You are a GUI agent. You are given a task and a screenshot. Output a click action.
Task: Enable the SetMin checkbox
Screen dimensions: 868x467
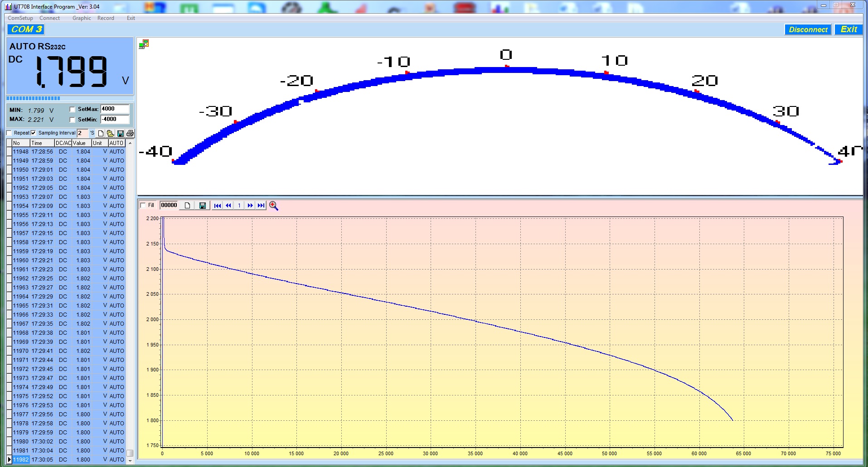pos(73,120)
